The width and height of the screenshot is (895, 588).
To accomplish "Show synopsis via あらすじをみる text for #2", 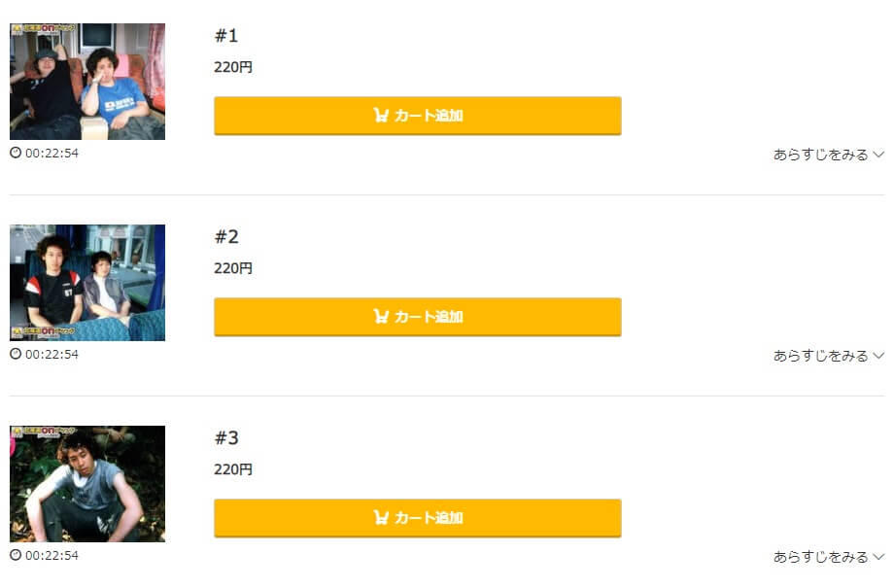I will point(821,356).
